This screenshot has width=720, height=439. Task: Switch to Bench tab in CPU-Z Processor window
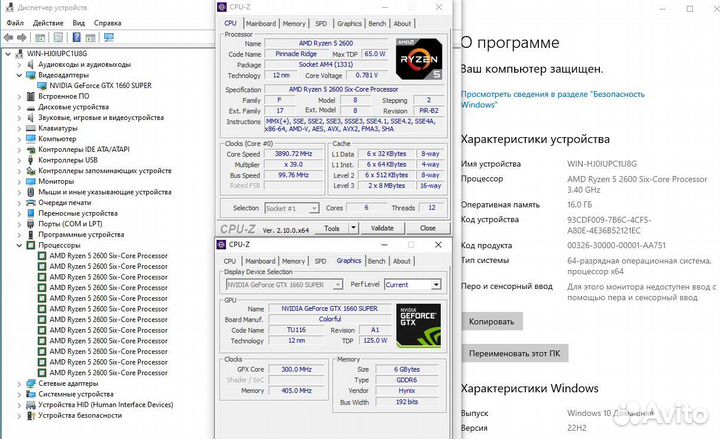[377, 23]
